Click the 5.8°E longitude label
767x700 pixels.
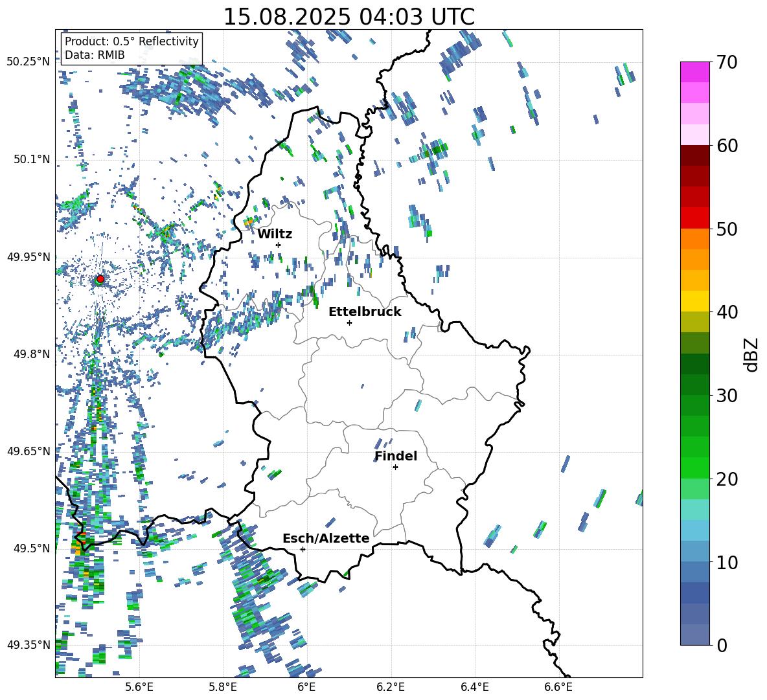[x=223, y=687]
